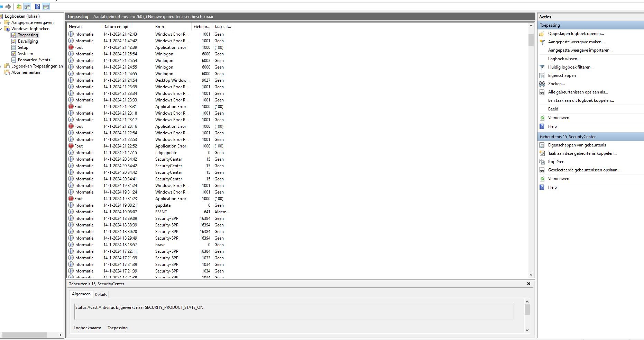Viewport: 644px width, 340px height.
Task: Sort by the Gebeur... ID column header
Action: pos(202,27)
